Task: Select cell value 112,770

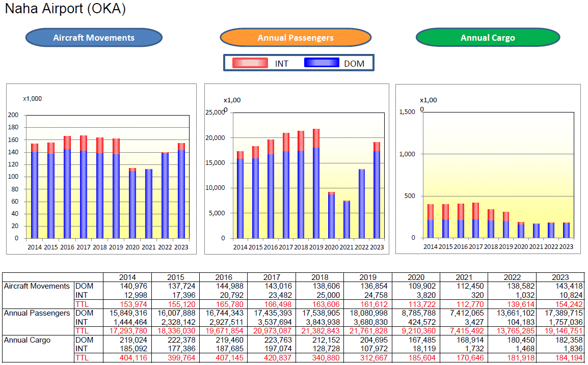Action: coord(470,304)
